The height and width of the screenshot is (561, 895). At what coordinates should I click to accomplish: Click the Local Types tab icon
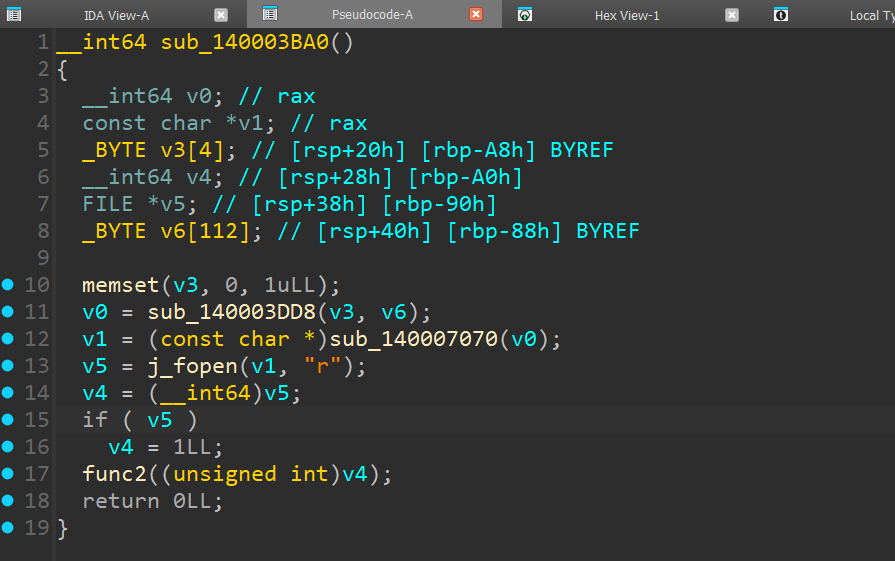(x=781, y=15)
